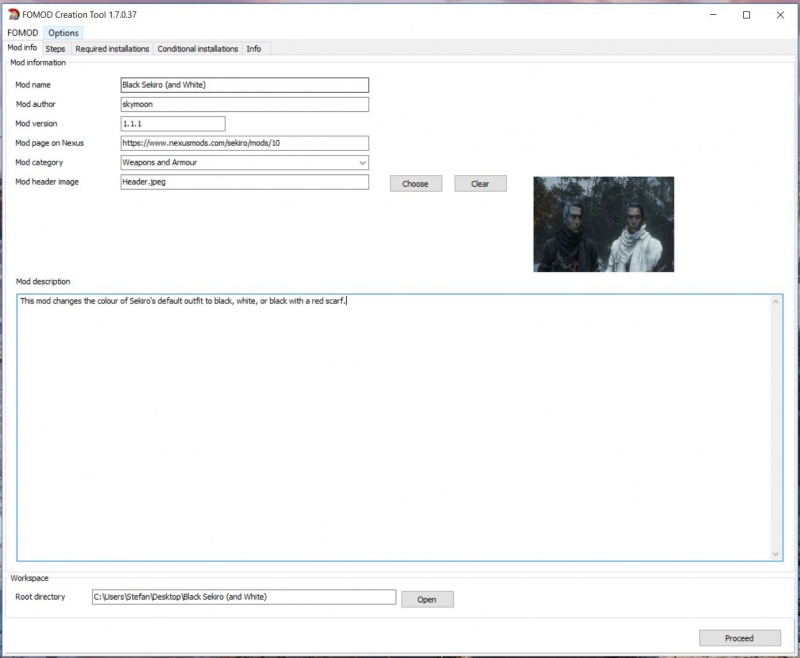This screenshot has height=658, width=800.
Task: Click the 'Mod header image' label
Action: click(x=47, y=182)
